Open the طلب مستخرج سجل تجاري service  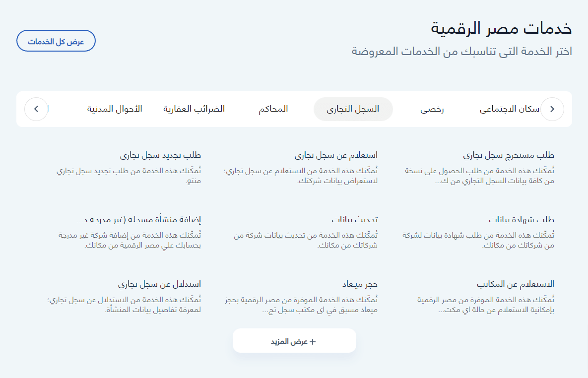pos(509,155)
